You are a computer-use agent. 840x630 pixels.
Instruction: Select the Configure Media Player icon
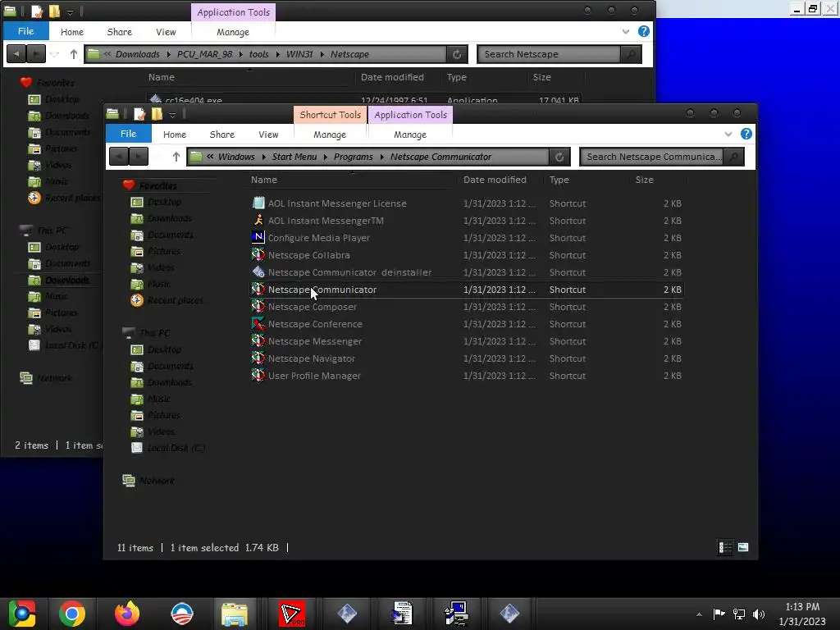coord(258,237)
